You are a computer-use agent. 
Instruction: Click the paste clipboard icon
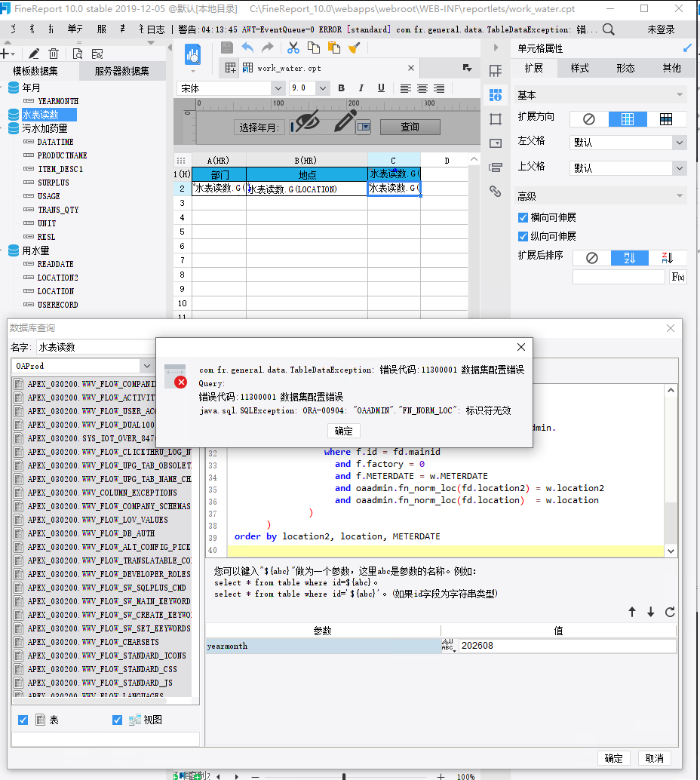point(334,48)
